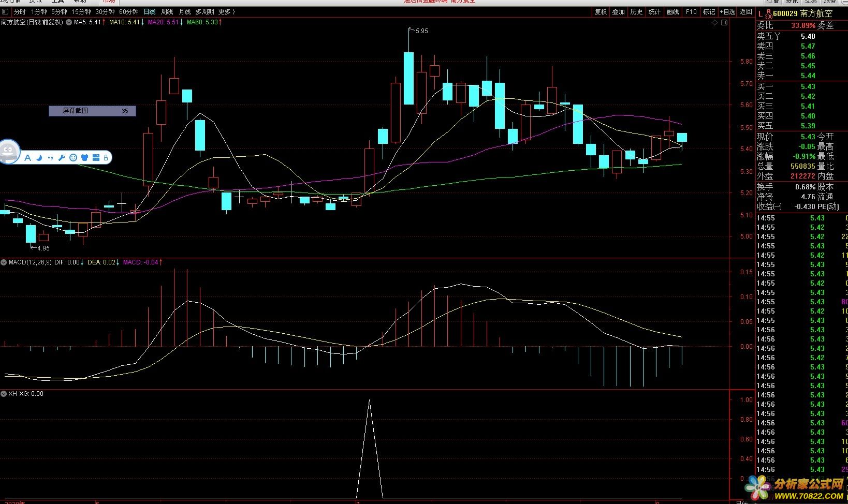
Task: Open the grid toolbox icon
Action: (96, 158)
